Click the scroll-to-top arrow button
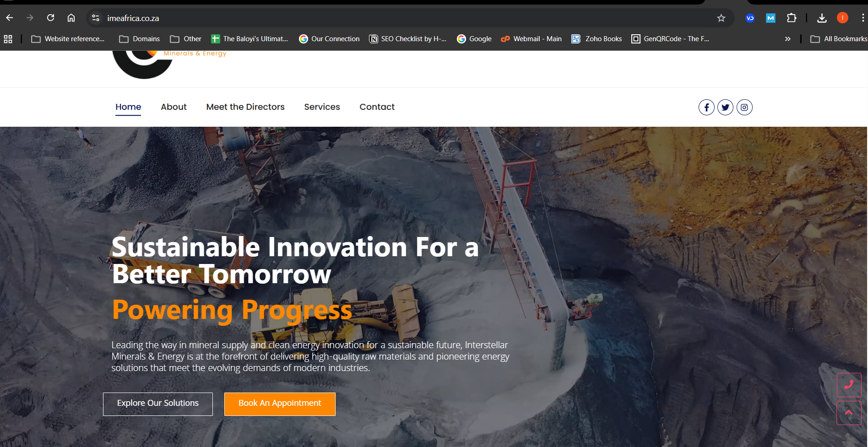The width and height of the screenshot is (868, 447). tap(849, 413)
